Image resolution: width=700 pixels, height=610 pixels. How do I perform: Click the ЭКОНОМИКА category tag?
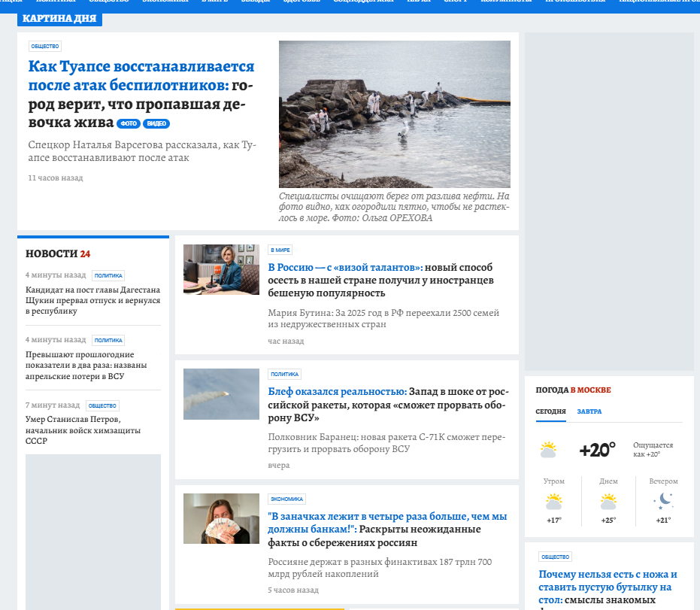(x=287, y=499)
